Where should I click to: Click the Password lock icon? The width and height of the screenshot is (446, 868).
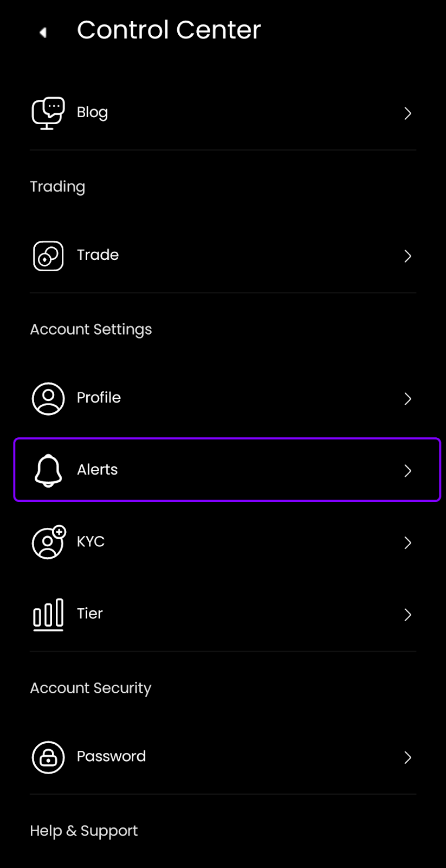pyautogui.click(x=48, y=757)
